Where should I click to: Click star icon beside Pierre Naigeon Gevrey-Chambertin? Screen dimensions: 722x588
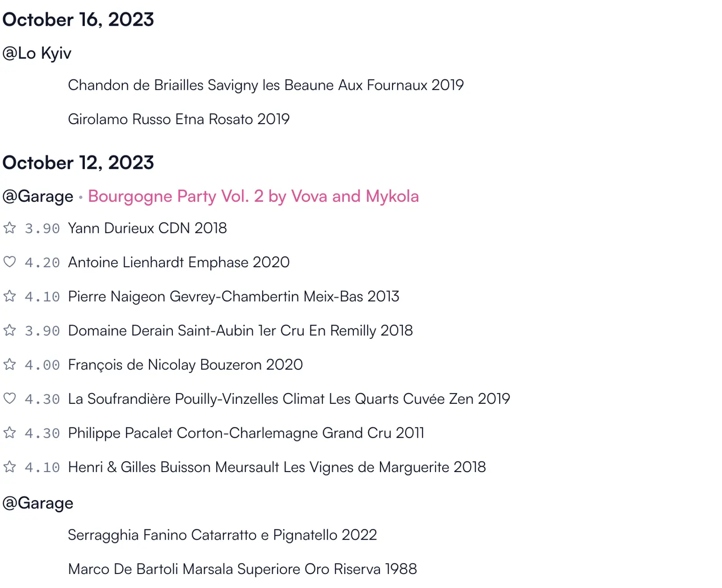click(x=9, y=296)
